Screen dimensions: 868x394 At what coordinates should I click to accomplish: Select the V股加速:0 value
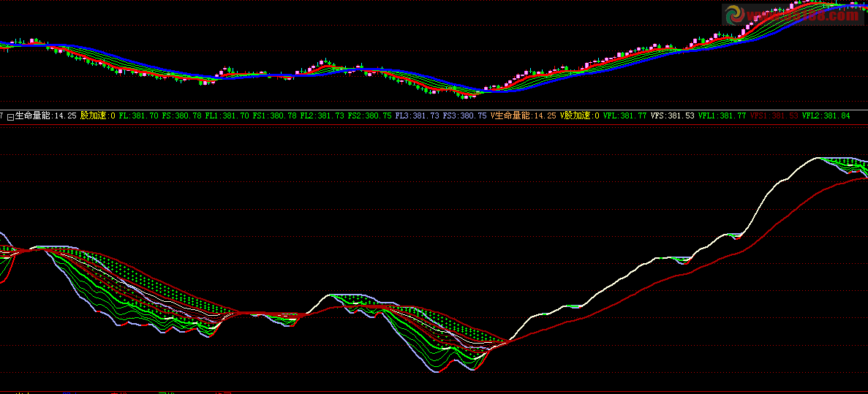point(580,115)
